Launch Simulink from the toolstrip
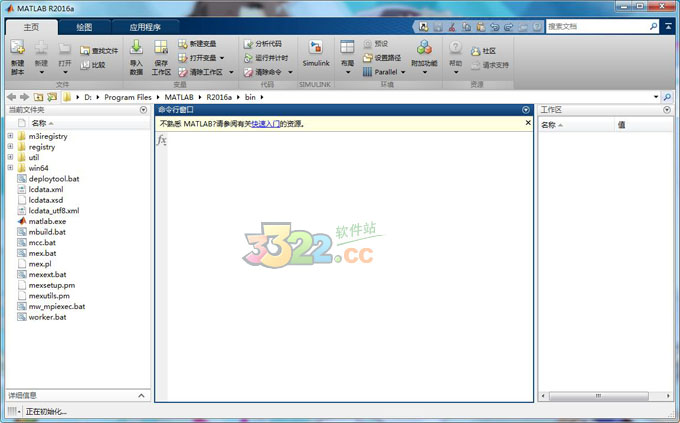The width and height of the screenshot is (680, 423). coord(316,53)
